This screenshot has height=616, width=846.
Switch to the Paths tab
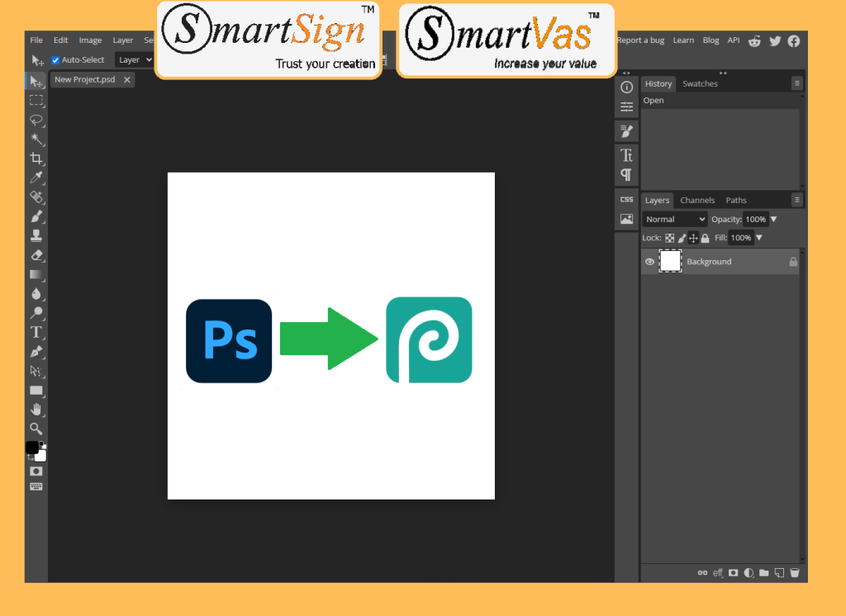coord(736,200)
